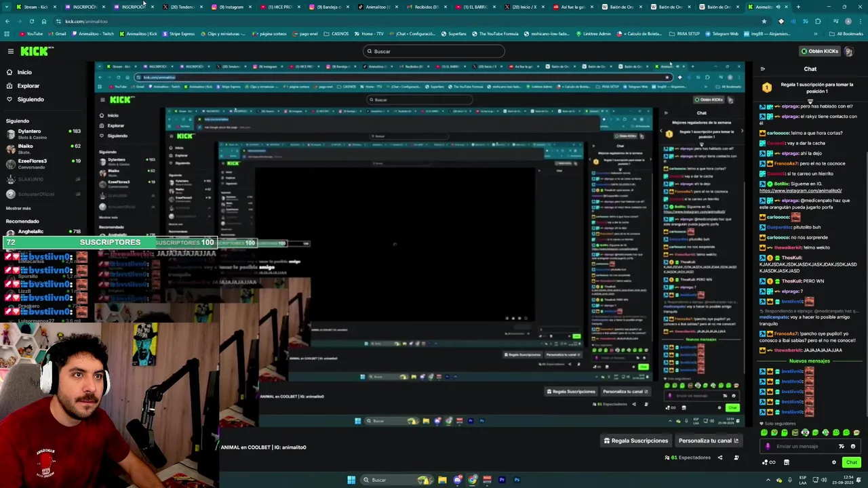Open the Stripe Express bookmark
Image resolution: width=868 pixels, height=488 pixels.
click(x=178, y=34)
